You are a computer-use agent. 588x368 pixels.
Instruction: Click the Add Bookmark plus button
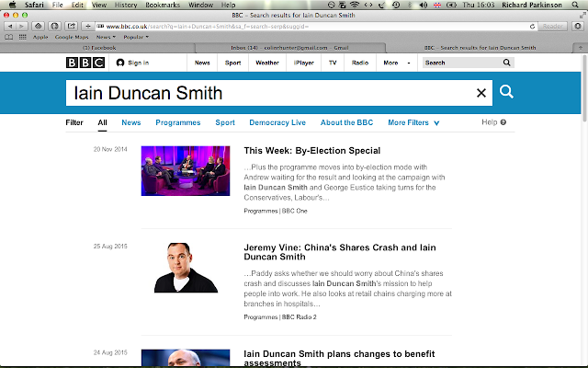tap(87, 27)
